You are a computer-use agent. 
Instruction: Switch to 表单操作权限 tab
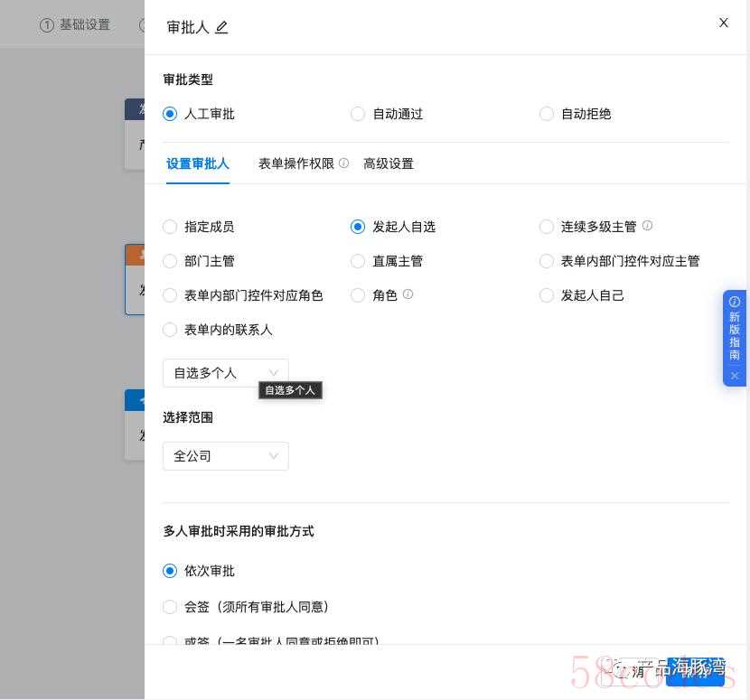tap(296, 164)
